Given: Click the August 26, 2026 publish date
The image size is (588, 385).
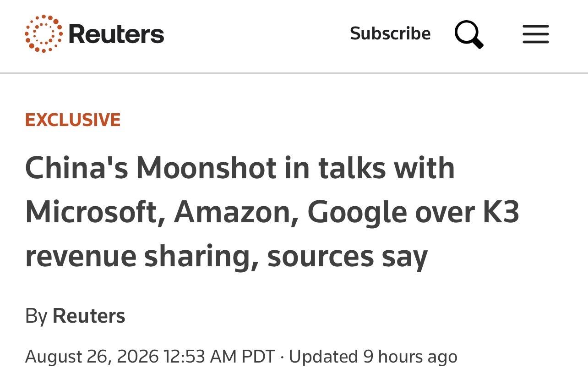Looking at the screenshot, I should pos(92,357).
